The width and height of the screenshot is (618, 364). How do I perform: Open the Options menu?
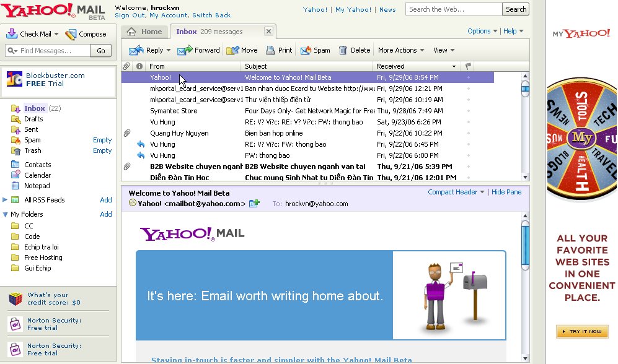pyautogui.click(x=482, y=31)
